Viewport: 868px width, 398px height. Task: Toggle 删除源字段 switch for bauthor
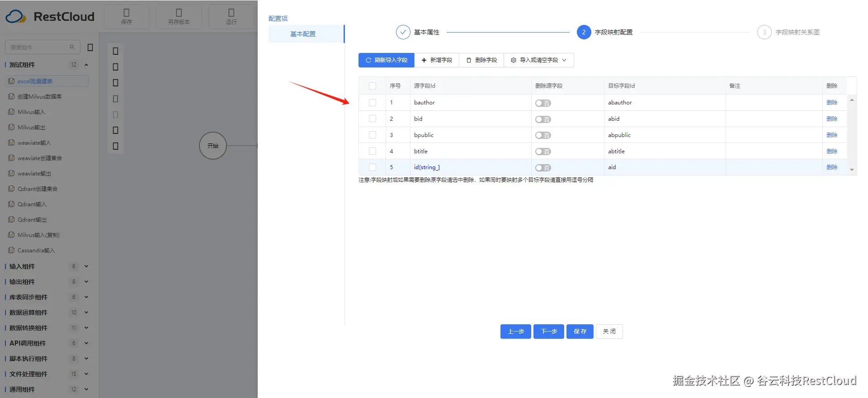[543, 103]
